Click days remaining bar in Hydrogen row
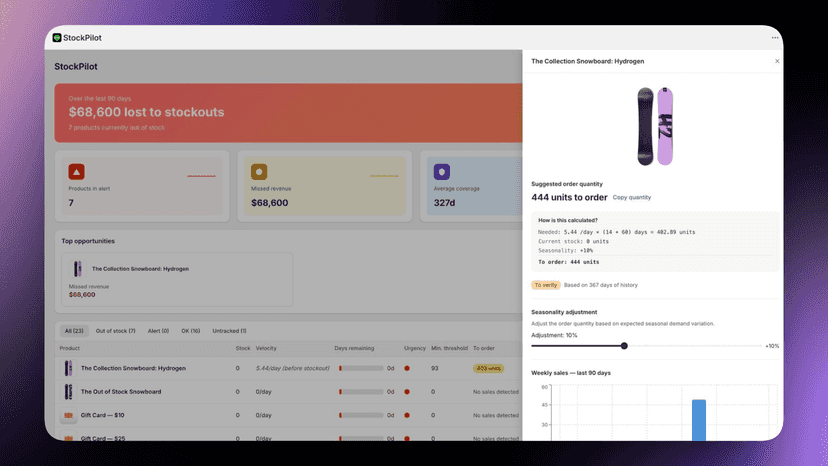The image size is (828, 466). click(x=361, y=368)
